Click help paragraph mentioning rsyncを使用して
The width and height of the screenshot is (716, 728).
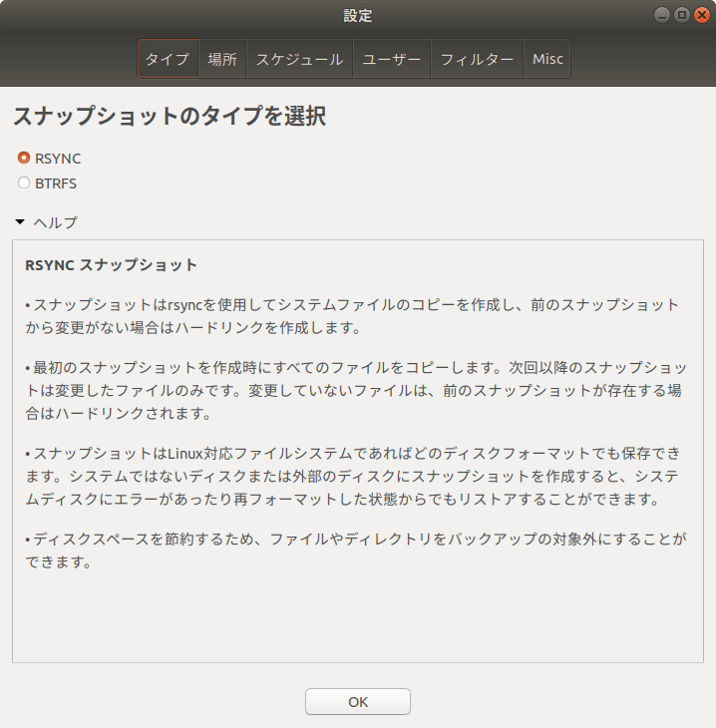point(352,316)
